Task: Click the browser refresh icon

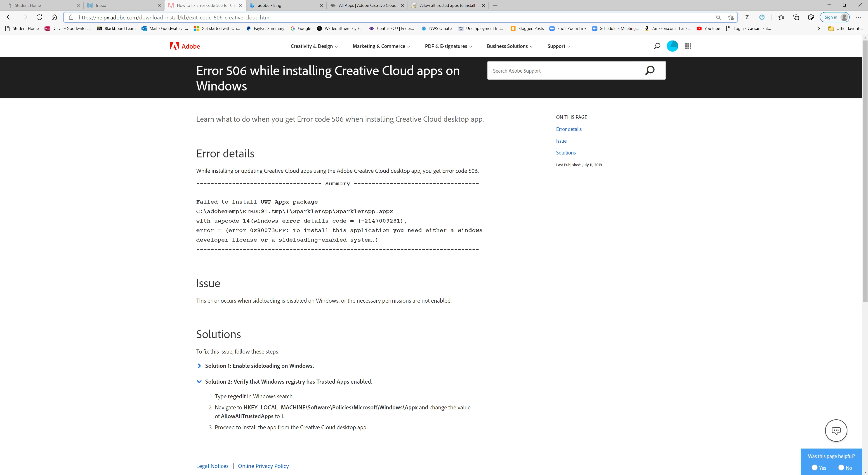Action: tap(39, 17)
